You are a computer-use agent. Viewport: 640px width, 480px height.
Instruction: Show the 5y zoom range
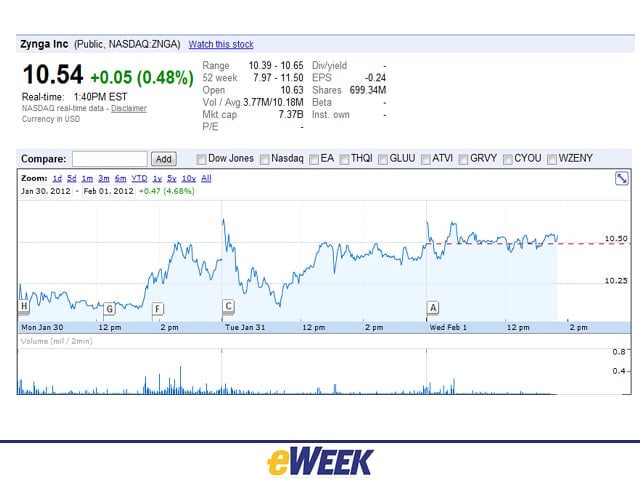pos(172,178)
